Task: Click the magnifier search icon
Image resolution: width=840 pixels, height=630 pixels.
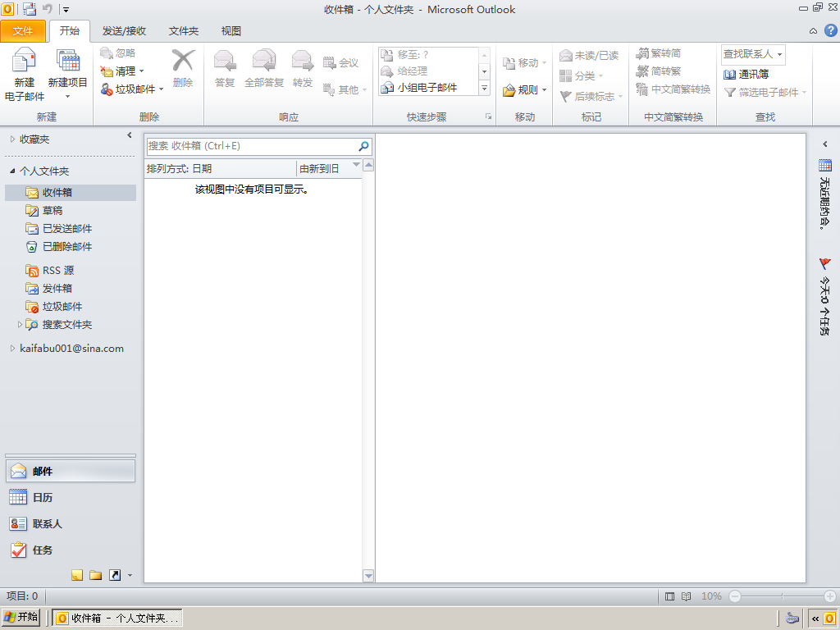Action: (x=363, y=146)
